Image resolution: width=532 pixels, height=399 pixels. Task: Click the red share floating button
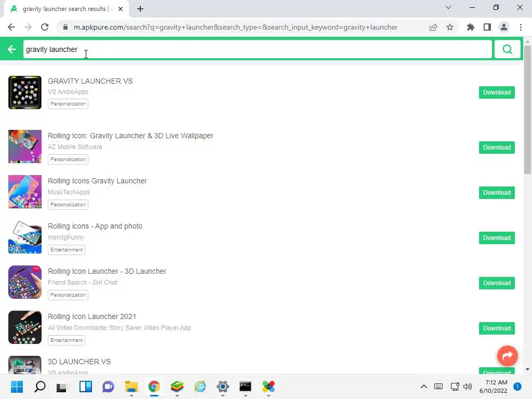click(x=507, y=355)
